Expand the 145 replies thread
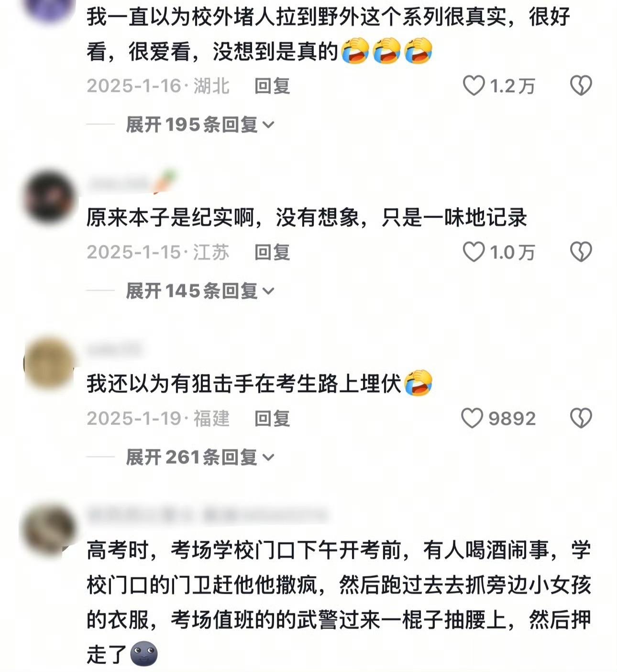The width and height of the screenshot is (617, 672). pos(200,291)
